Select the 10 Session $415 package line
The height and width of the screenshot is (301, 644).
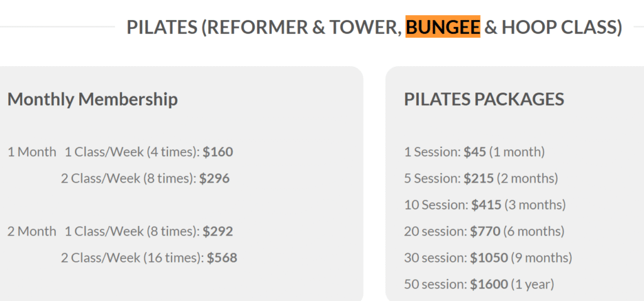coord(485,205)
